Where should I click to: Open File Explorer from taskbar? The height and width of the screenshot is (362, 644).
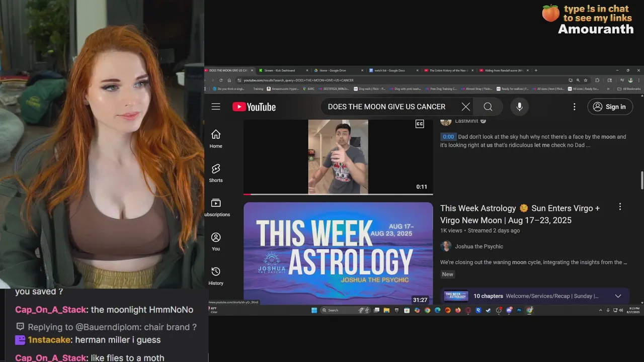[x=386, y=310]
